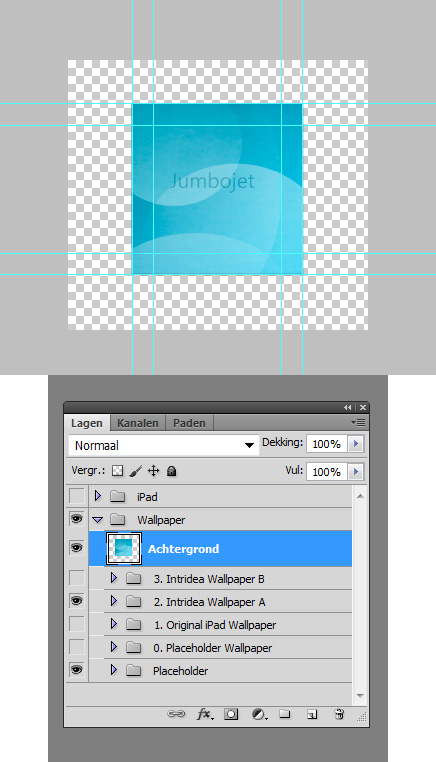Screen dimensions: 436x762
Task: Click layers list scroll down arrow
Action: (x=360, y=696)
